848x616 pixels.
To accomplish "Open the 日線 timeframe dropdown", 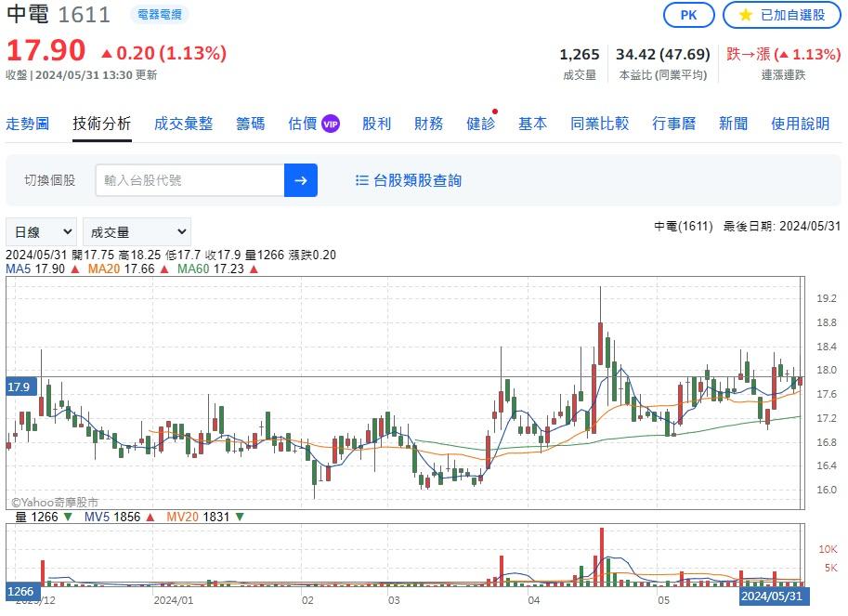I will coord(41,232).
